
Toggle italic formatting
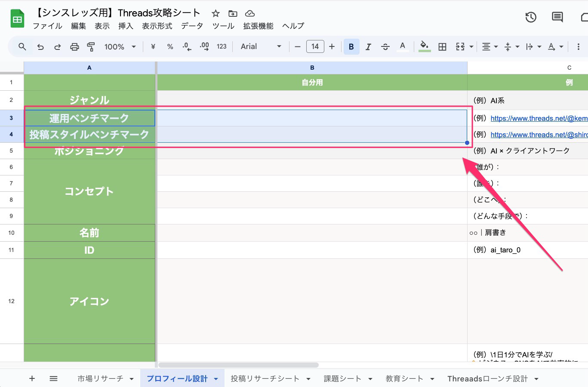pyautogui.click(x=368, y=47)
